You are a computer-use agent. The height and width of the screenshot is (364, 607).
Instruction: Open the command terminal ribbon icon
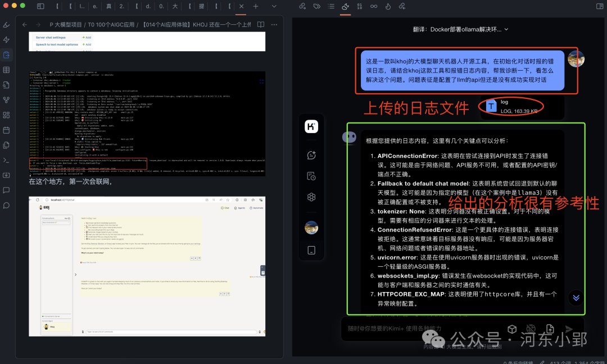pos(6,160)
